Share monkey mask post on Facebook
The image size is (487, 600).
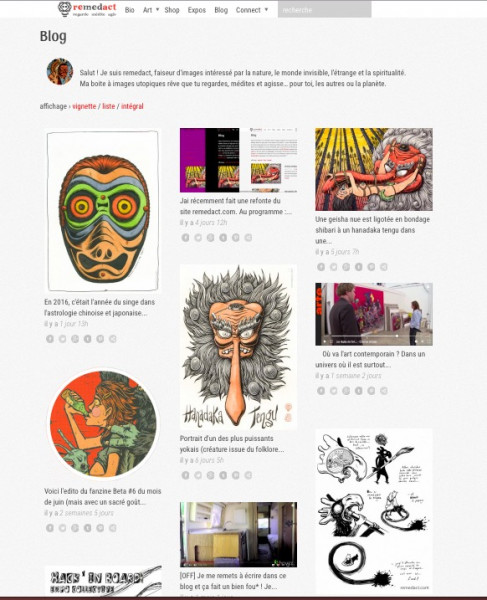click(50, 339)
